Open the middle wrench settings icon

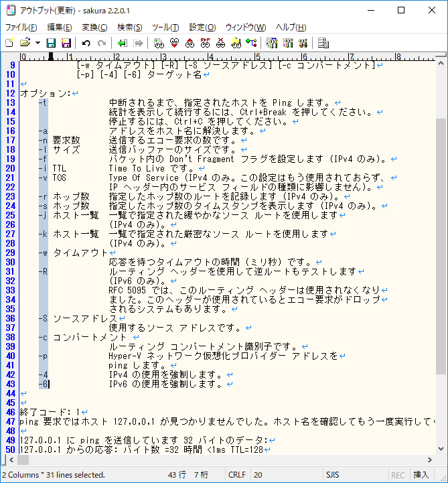pyautogui.click(x=287, y=43)
